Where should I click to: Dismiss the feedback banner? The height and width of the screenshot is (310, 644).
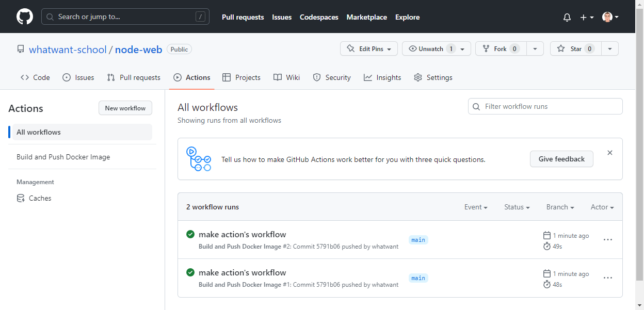(610, 153)
